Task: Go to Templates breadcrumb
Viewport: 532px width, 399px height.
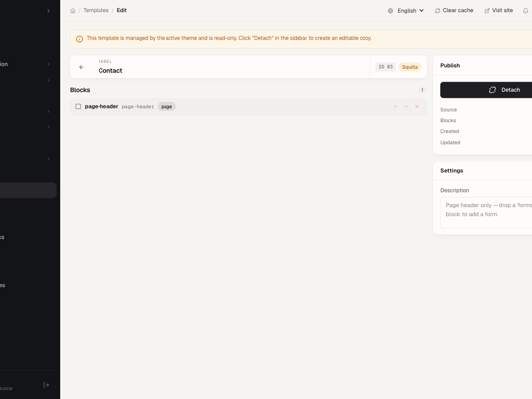Action: (96, 10)
